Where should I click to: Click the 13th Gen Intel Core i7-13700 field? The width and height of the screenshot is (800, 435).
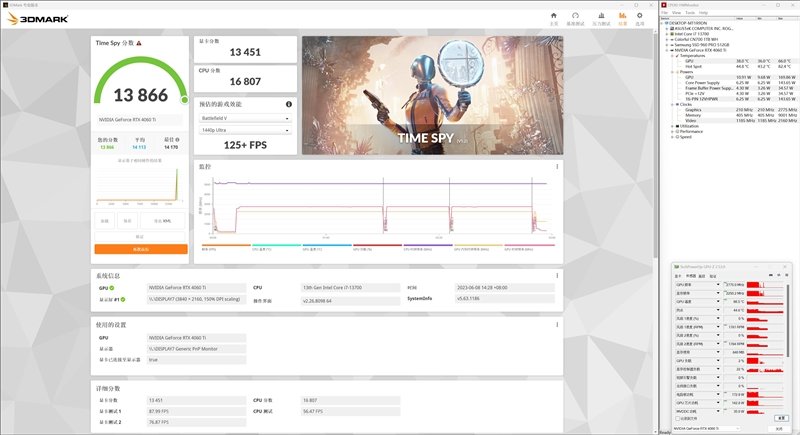coord(351,288)
